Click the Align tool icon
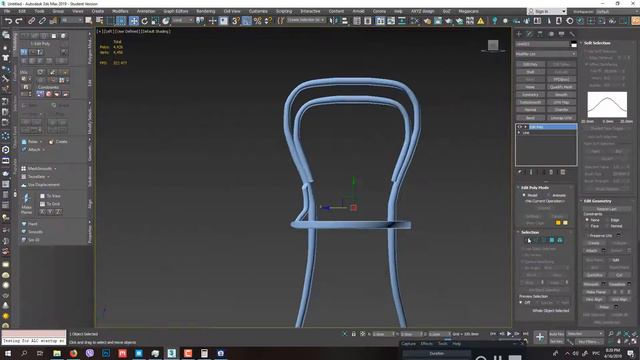This screenshot has height=360, width=640. coord(344,21)
